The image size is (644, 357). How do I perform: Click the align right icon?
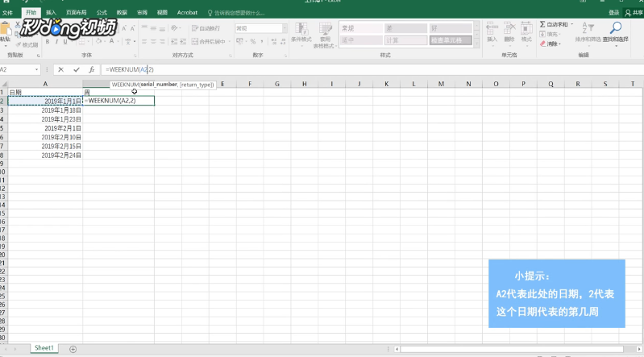pos(162,41)
